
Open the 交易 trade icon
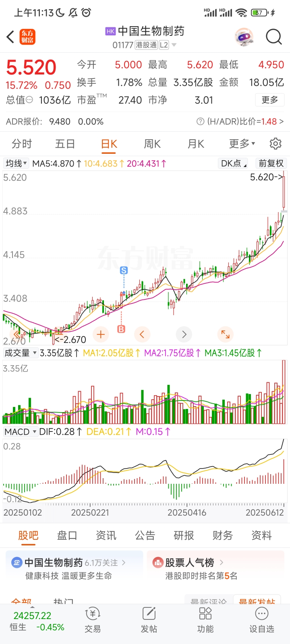93,620
